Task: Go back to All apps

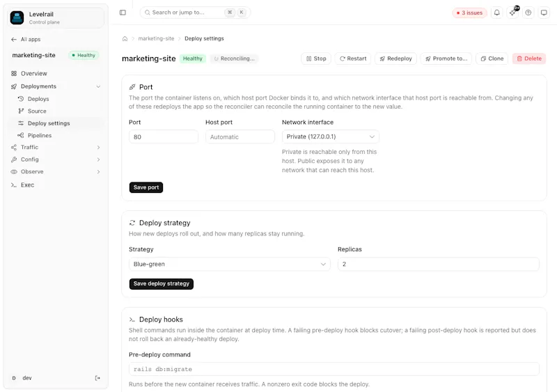Action: [x=26, y=40]
